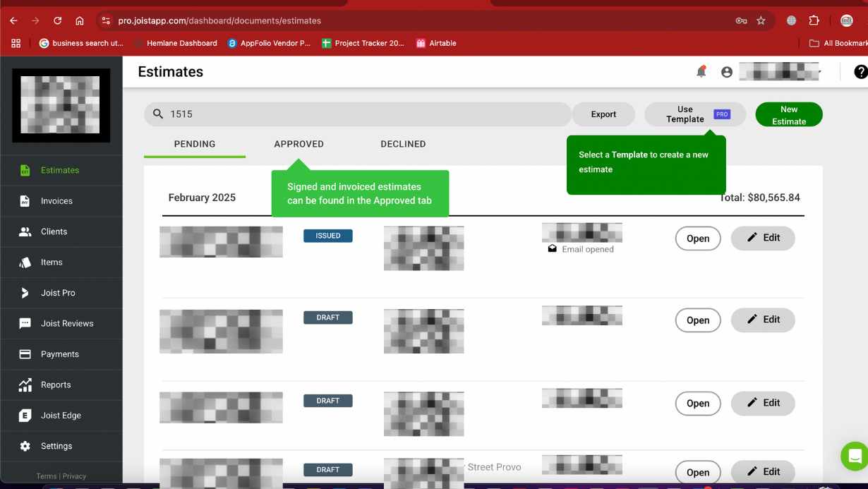Screen dimensions: 868x489
Task: Click the browser home icon
Action: point(80,20)
